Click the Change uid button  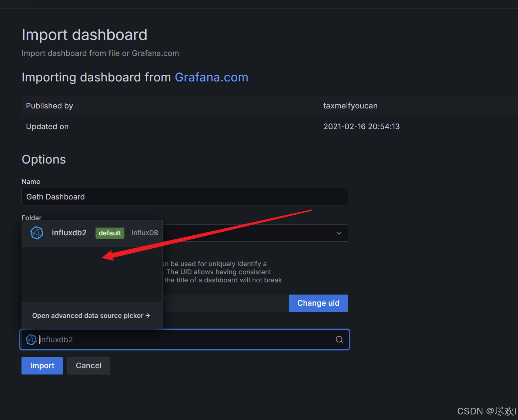[x=318, y=303]
